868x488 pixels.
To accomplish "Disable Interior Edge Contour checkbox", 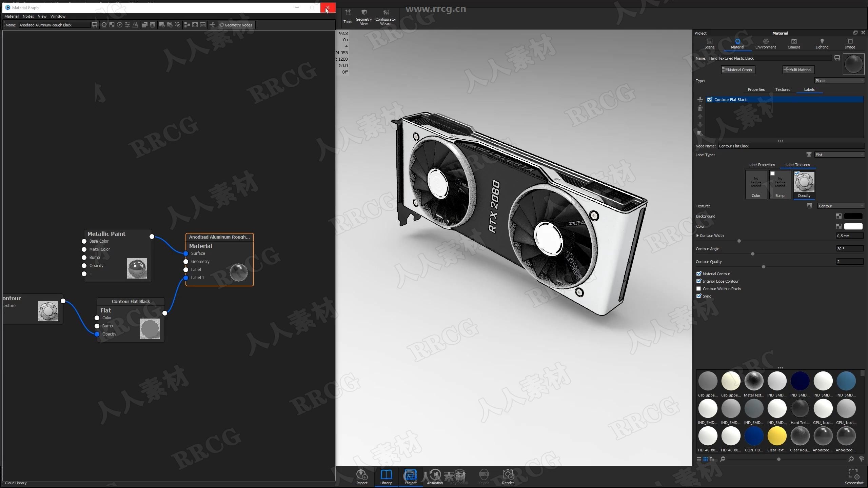I will click(x=699, y=281).
